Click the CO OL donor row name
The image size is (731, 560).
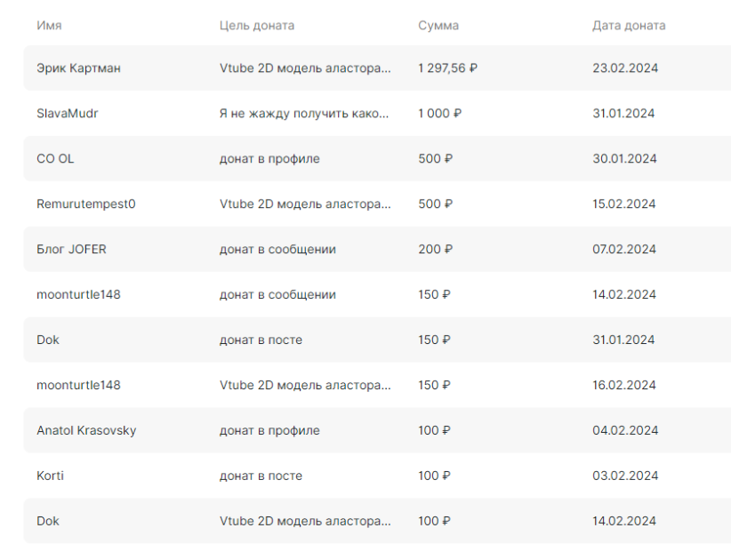pos(55,158)
